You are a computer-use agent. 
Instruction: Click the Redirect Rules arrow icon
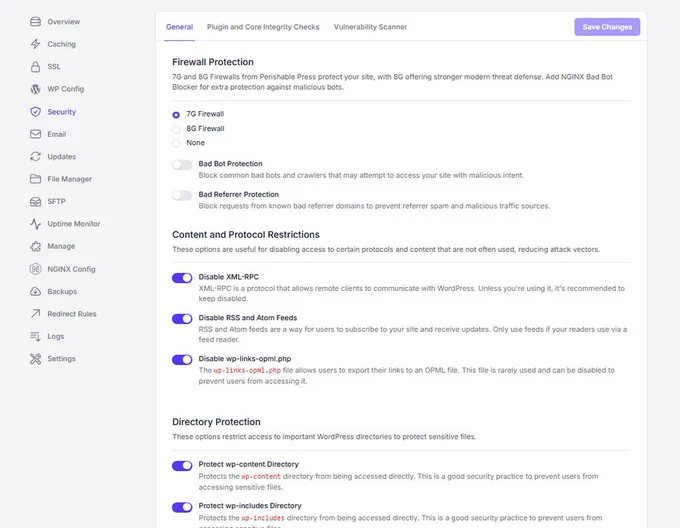pyautogui.click(x=36, y=313)
